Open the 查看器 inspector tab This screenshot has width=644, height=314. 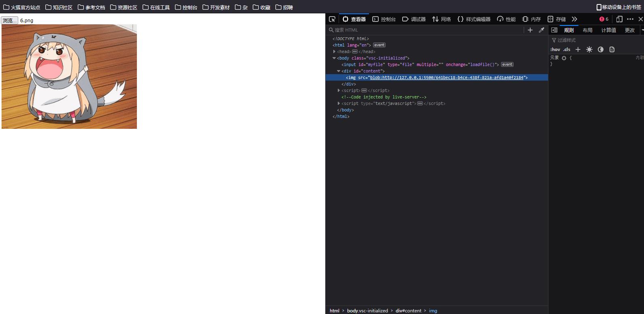click(x=354, y=19)
